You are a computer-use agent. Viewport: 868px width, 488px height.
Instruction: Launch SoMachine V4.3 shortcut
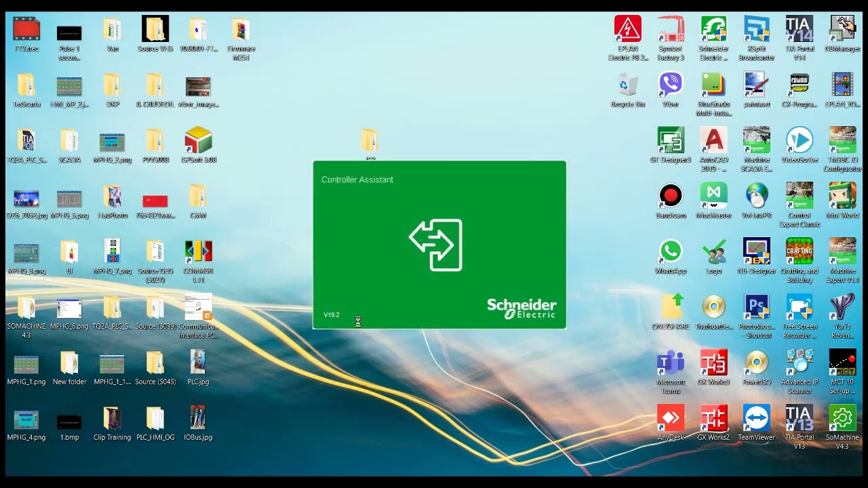pos(842,418)
